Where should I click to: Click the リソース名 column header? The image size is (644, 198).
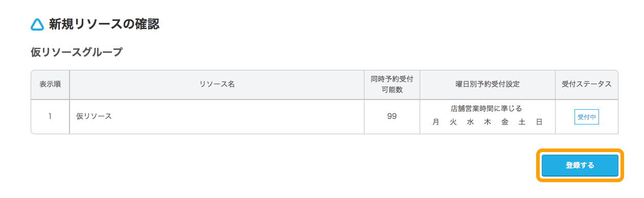click(x=217, y=85)
